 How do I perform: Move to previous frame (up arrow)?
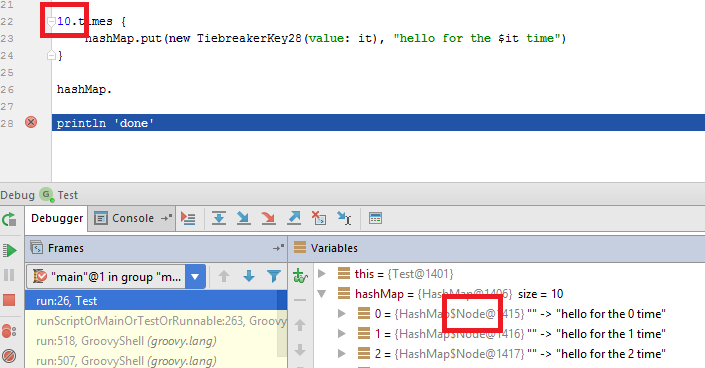point(224,276)
